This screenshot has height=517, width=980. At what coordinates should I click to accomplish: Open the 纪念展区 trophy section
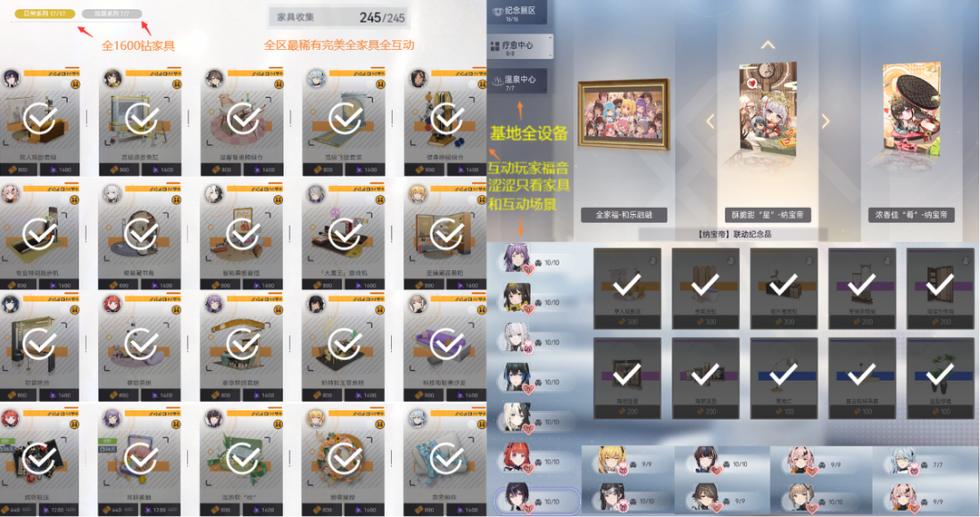click(519, 13)
